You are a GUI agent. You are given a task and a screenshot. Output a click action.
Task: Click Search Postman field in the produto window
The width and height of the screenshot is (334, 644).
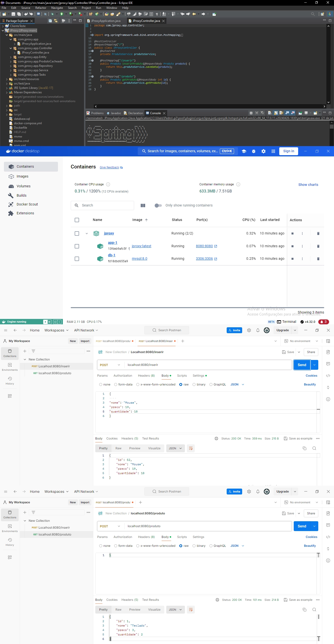167,492
